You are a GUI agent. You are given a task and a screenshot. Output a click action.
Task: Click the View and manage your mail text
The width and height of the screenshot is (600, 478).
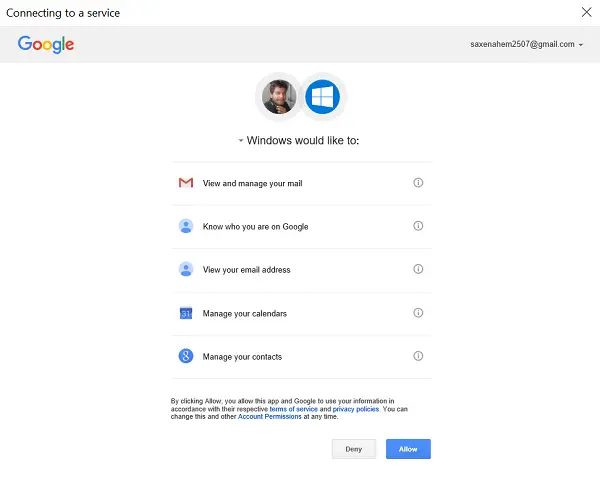pyautogui.click(x=253, y=183)
